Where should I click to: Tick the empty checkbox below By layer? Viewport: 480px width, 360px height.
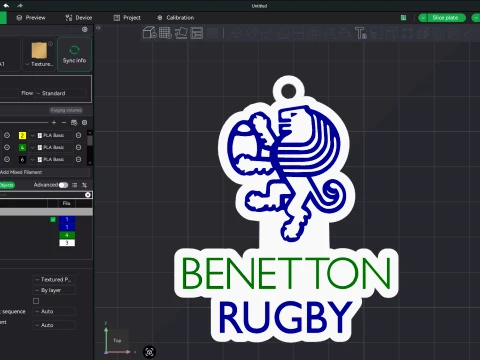click(36, 301)
